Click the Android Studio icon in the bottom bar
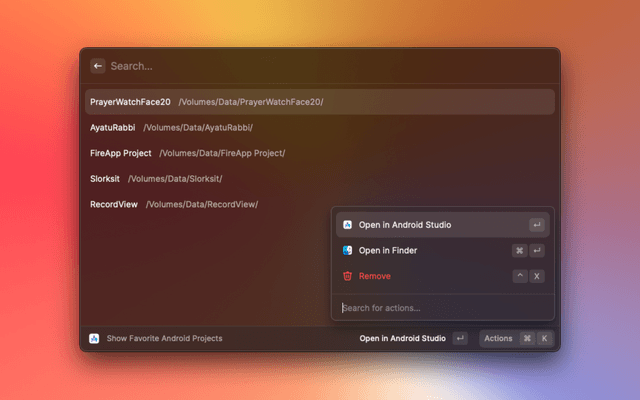 pos(94,338)
